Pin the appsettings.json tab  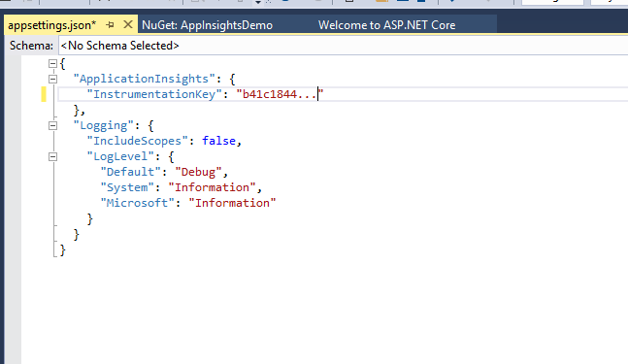[x=110, y=25]
